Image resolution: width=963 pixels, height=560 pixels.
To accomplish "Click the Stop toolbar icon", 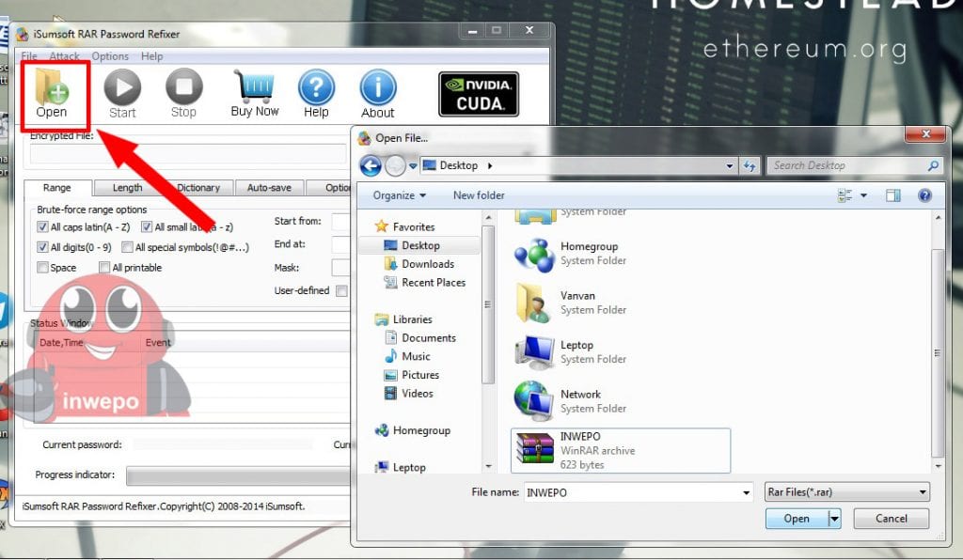I will click(x=183, y=93).
